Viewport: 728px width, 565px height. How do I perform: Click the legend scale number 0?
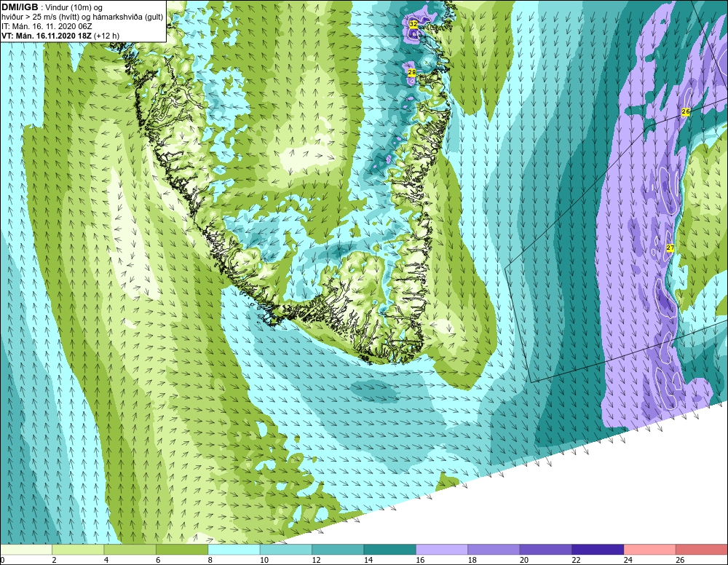pyautogui.click(x=2, y=560)
